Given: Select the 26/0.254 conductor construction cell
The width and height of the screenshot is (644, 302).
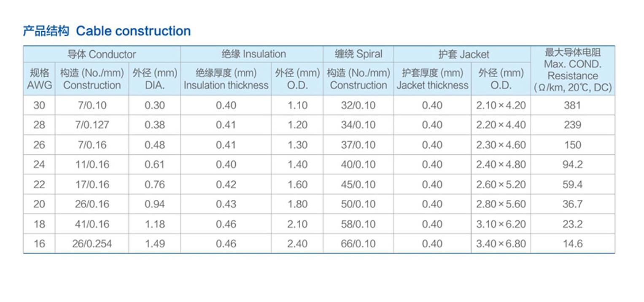Looking at the screenshot, I should click(92, 244).
